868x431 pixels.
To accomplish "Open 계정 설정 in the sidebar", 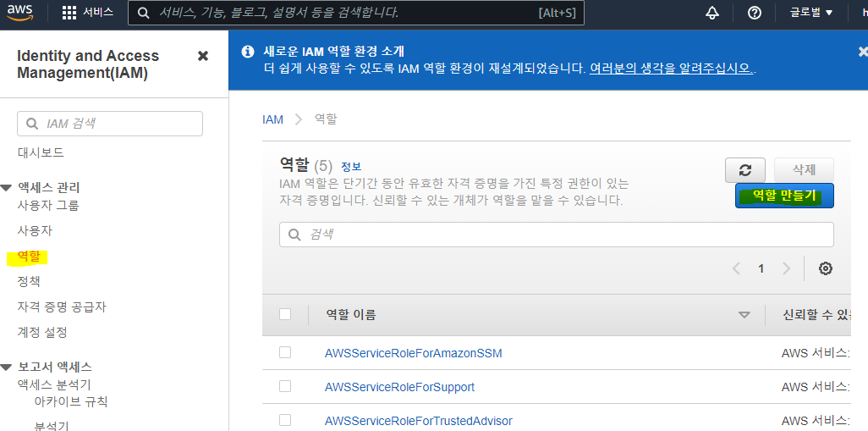I will pyautogui.click(x=42, y=333).
